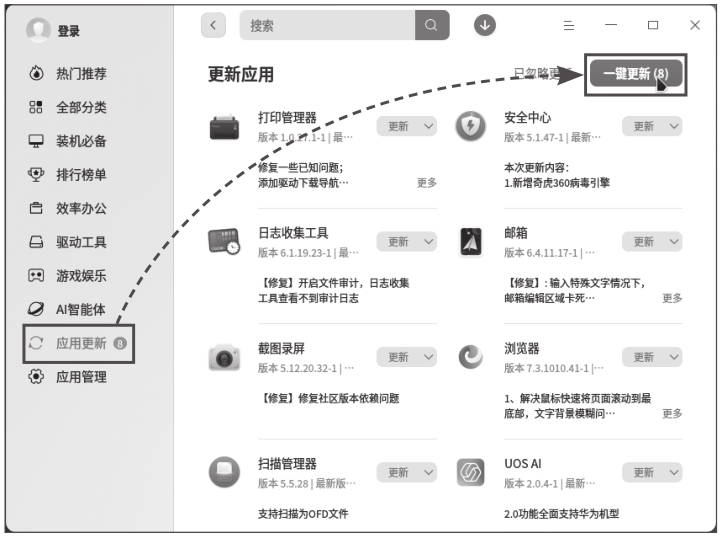Click 更多 link under 打印管理器
Screen dimensions: 723x539
427,183
